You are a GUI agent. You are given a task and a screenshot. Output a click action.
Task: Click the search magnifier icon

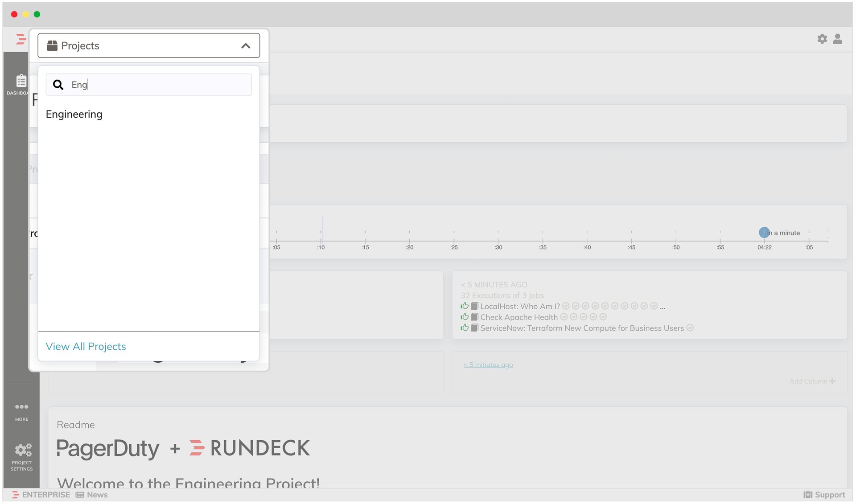(58, 85)
